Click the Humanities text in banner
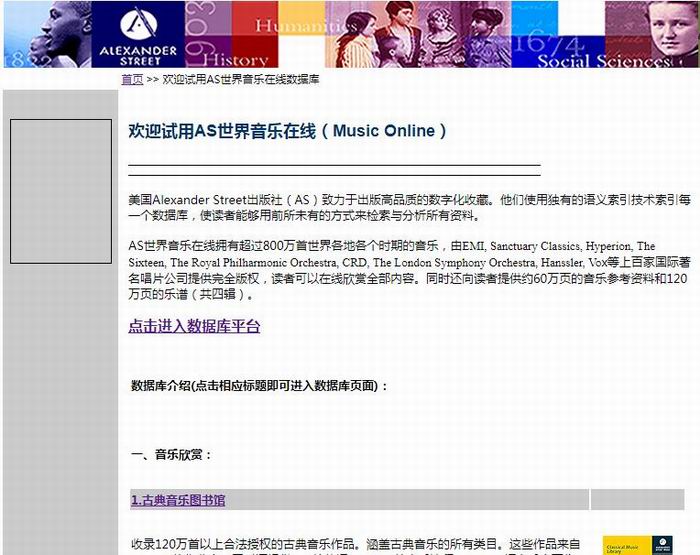700x555 pixels. (290, 25)
